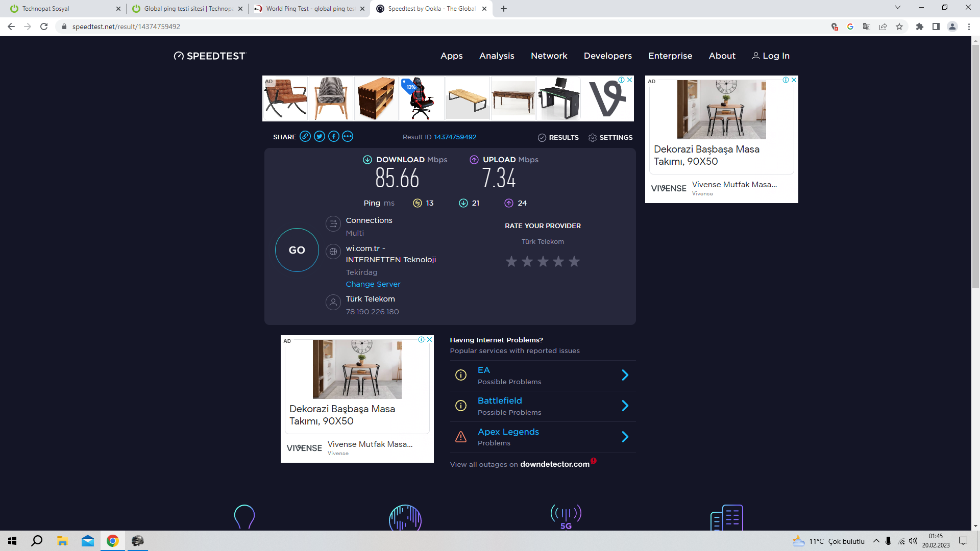Select third star provider rating
Screen dimensions: 980x551
(x=543, y=262)
